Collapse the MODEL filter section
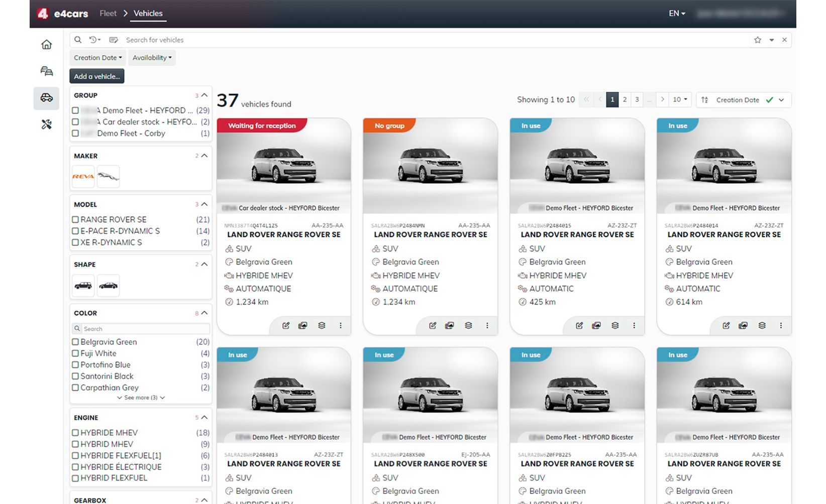The image size is (826, 504). 204,204
